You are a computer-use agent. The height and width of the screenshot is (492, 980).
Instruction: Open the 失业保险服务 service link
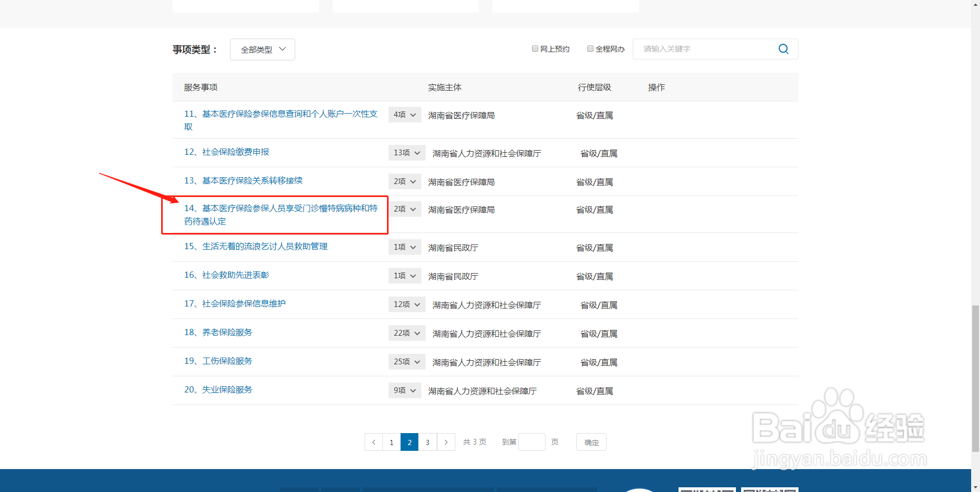click(x=227, y=389)
